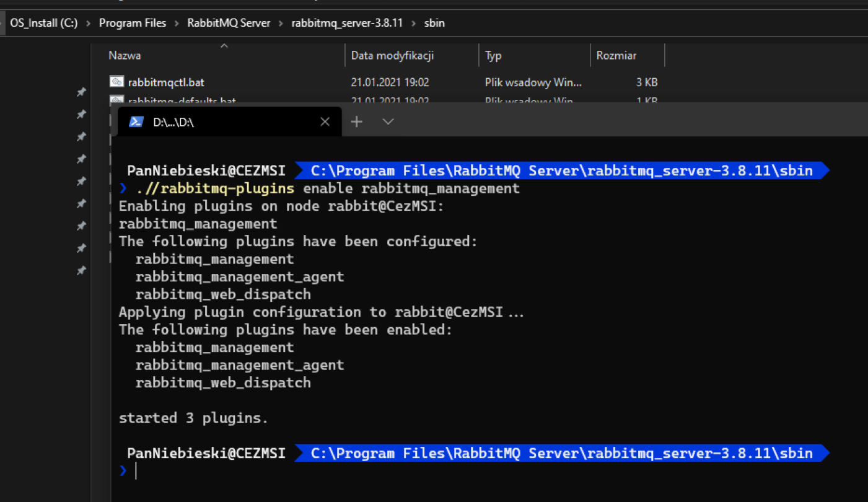The height and width of the screenshot is (502, 868).
Task: Expand the chevron after rabbitmq_server-3.8.11 in the address bar
Action: pyautogui.click(x=413, y=24)
